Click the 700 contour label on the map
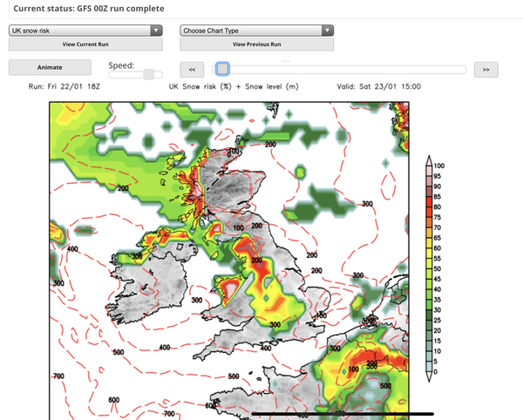The height and width of the screenshot is (420, 523). [60, 376]
